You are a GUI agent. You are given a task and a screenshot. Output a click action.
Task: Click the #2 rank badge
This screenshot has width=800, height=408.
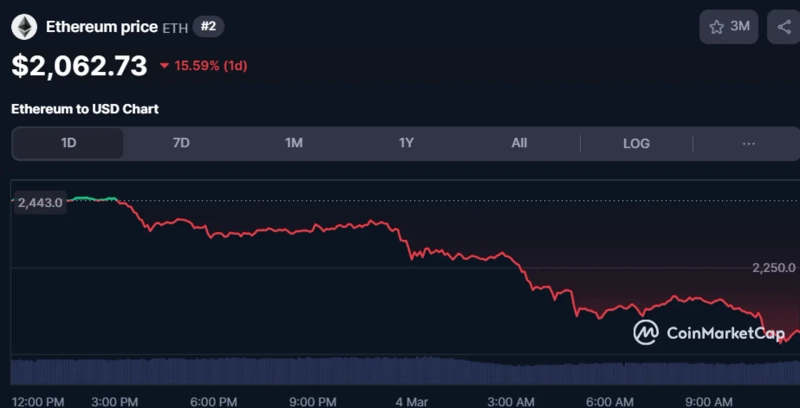pyautogui.click(x=208, y=27)
